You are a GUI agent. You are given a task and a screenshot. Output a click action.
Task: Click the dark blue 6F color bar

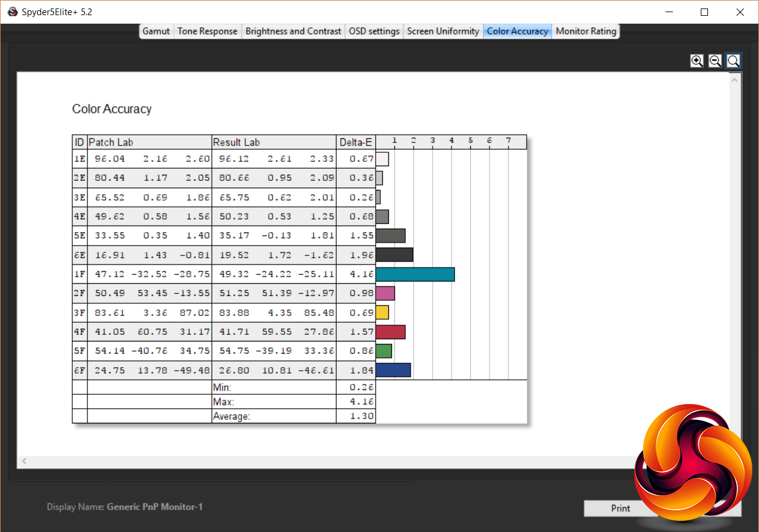[393, 370]
